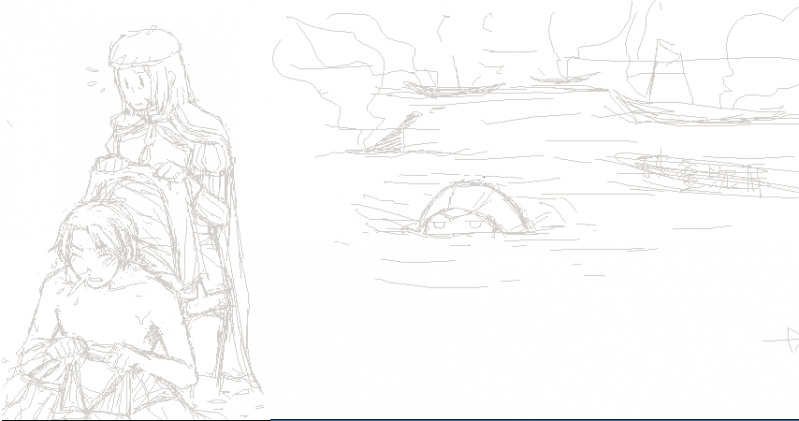
Task: Click the left eye of the submerged head
Action: coord(440,224)
